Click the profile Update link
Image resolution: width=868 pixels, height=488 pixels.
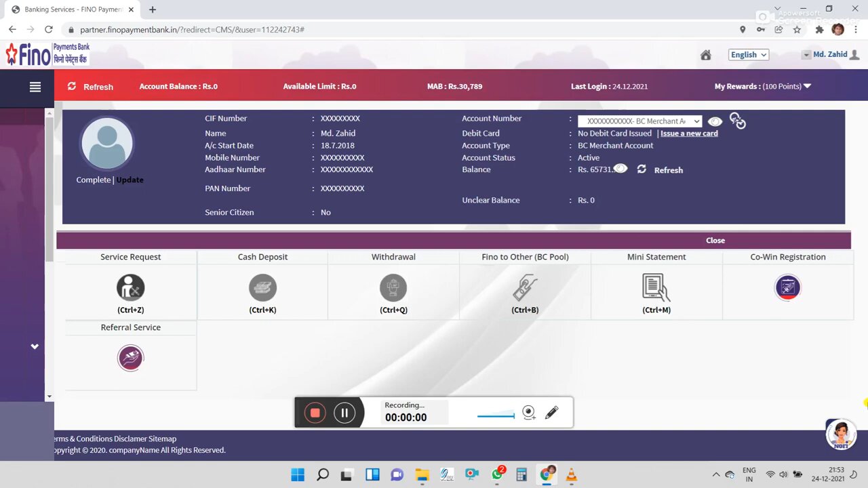tap(130, 180)
